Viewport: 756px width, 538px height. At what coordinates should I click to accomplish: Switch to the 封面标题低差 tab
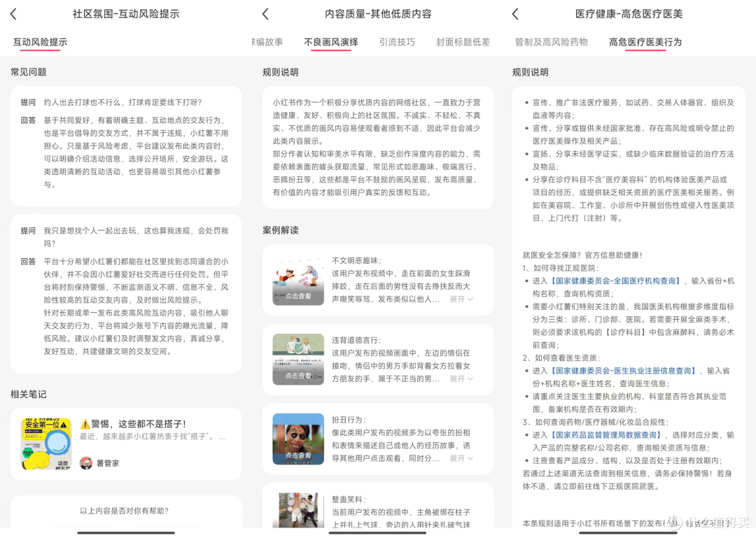(x=463, y=42)
